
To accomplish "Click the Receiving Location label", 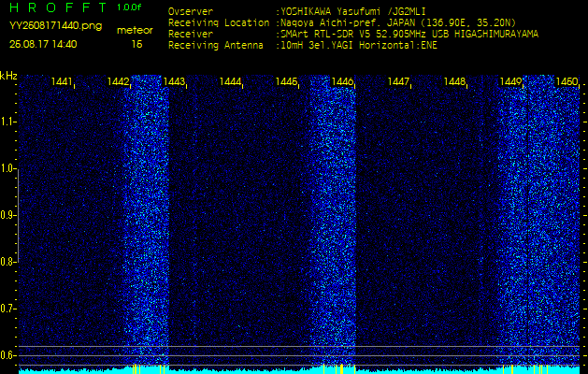I will point(219,22).
